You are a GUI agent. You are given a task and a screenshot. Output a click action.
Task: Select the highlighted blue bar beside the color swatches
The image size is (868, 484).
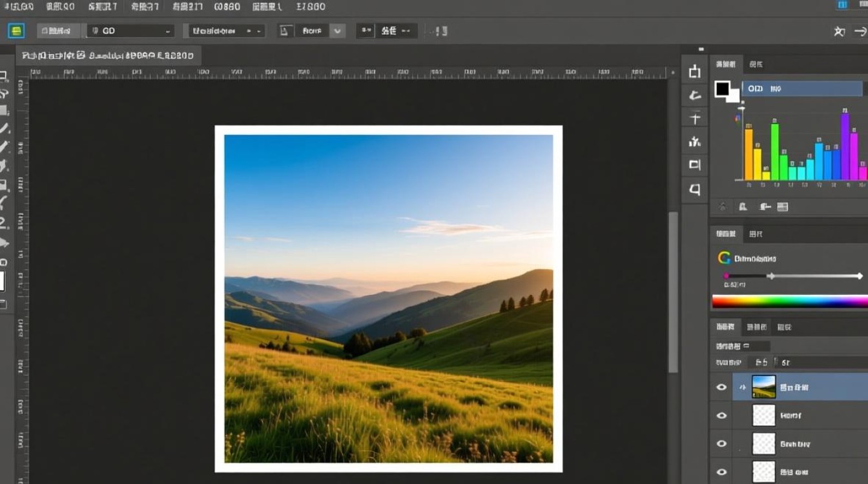[801, 88]
